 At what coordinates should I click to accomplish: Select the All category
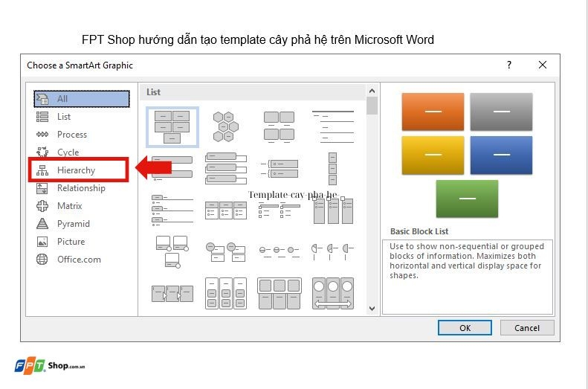[82, 99]
